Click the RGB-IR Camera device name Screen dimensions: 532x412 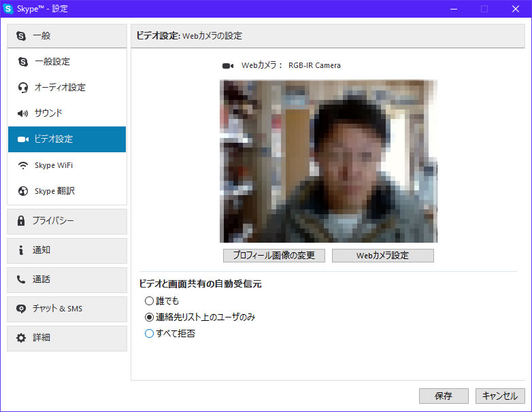[314, 65]
